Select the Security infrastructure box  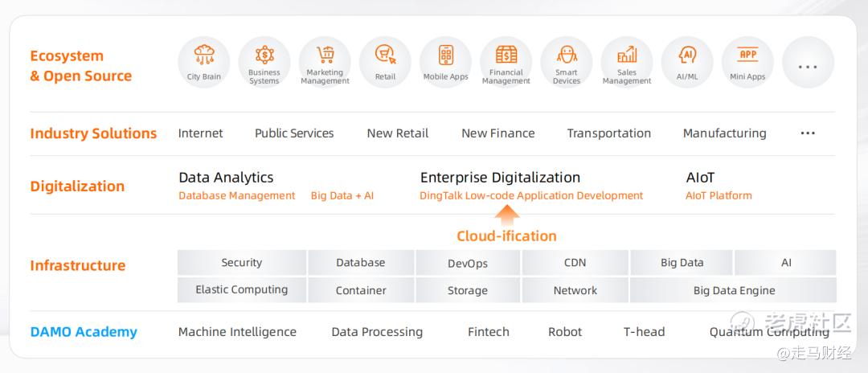[242, 263]
